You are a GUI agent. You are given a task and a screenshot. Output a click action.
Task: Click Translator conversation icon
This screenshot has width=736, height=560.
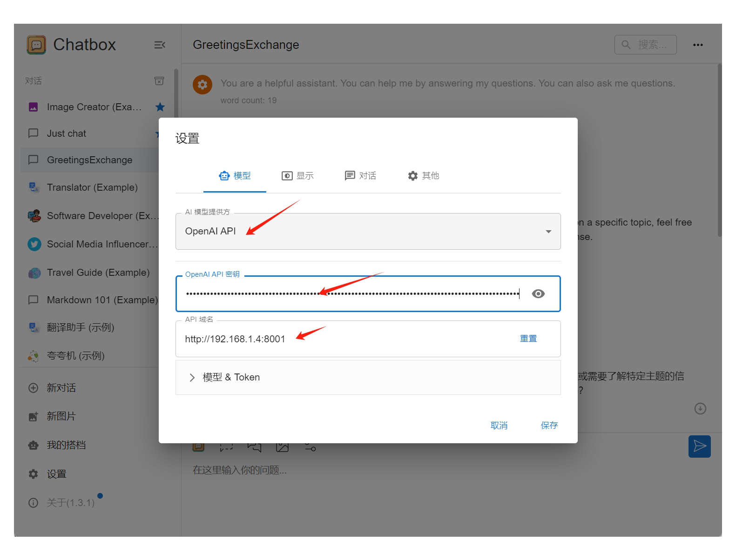(x=34, y=187)
